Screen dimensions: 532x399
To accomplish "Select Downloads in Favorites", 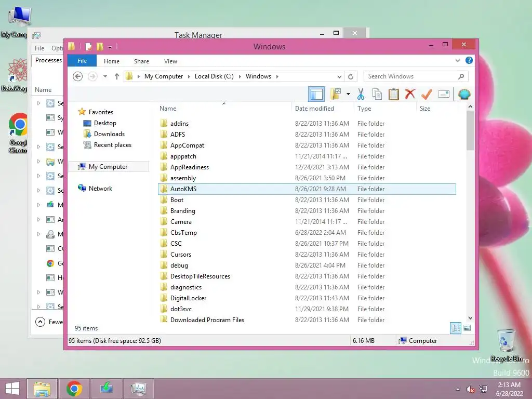I will 109,134.
